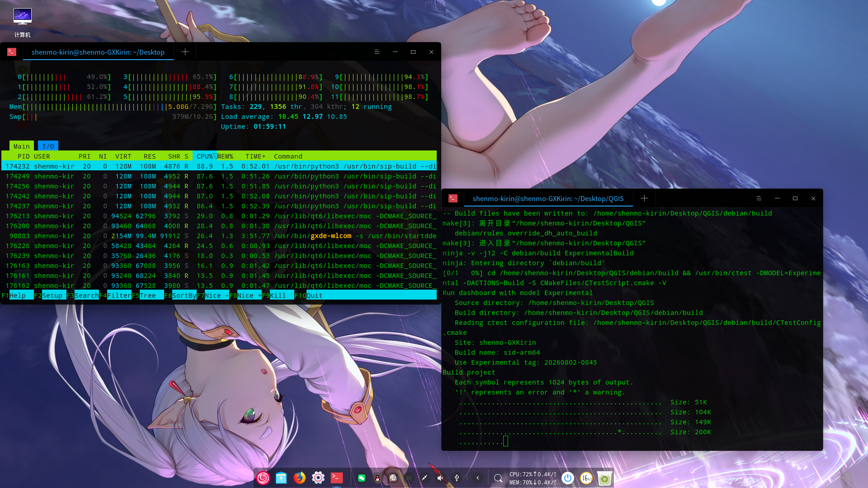Switch to htop Main tab
The width and height of the screenshot is (868, 488).
21,146
